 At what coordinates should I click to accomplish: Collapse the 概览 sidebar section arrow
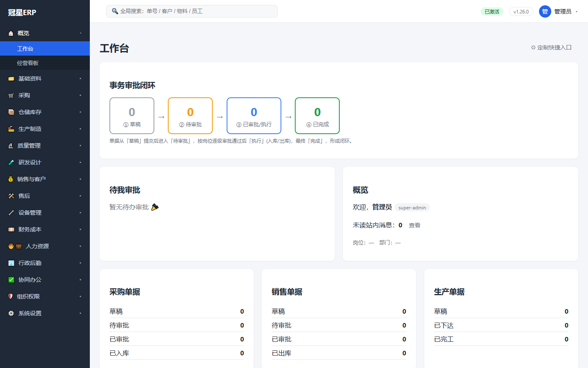tap(80, 33)
